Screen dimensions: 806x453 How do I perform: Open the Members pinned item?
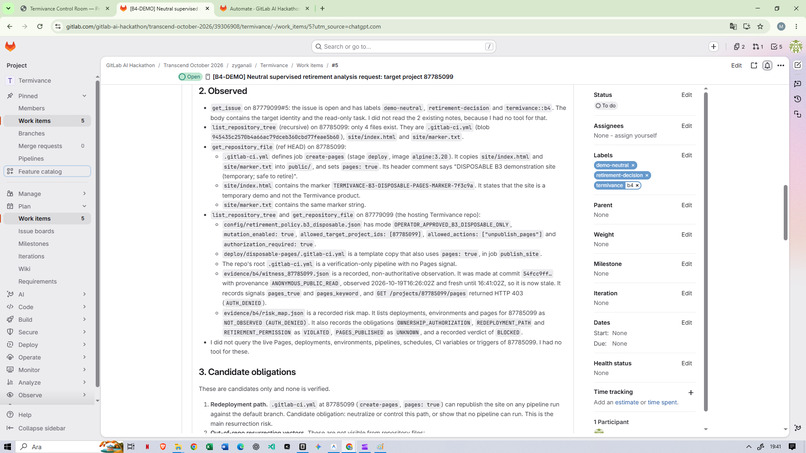[47, 108]
